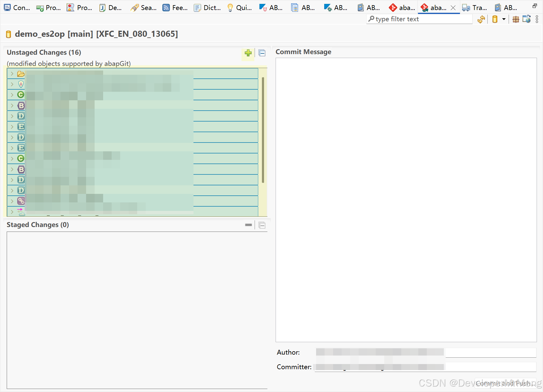
Task: Expand the first purple B row
Action: 12,105
